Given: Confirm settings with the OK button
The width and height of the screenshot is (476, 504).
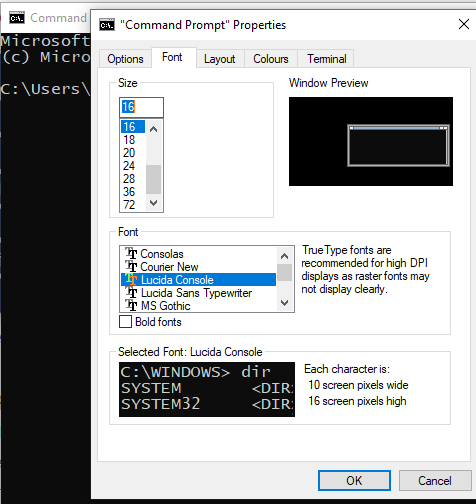Looking at the screenshot, I should [354, 481].
